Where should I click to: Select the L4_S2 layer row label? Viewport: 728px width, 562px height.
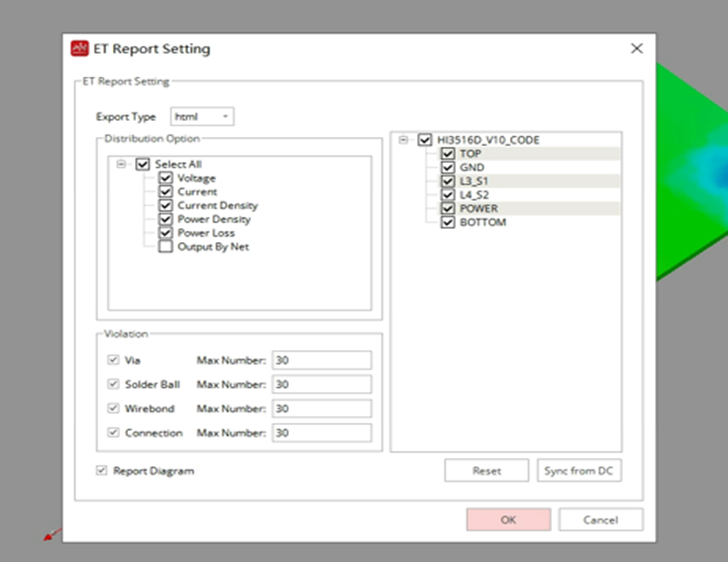point(474,195)
